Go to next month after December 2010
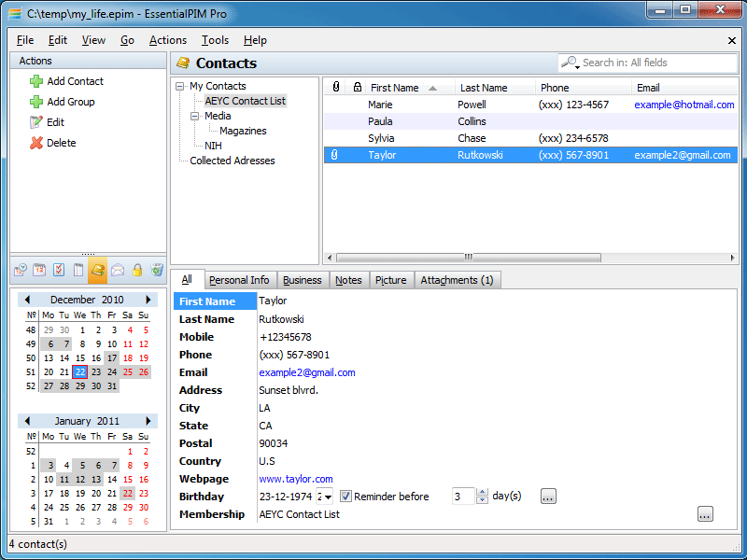 (x=148, y=300)
